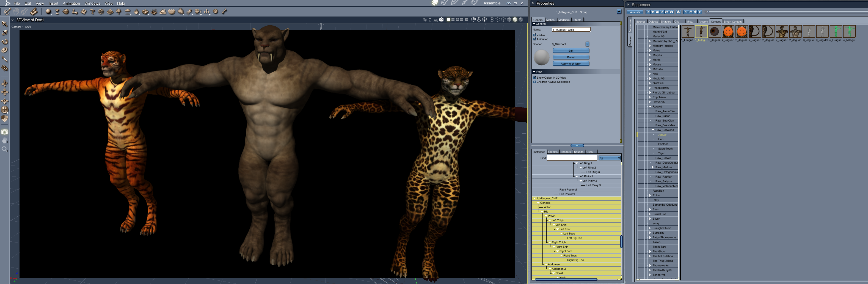Viewport: 868px width, 284px height.
Task: Activate the zoom magnifier tool
Action: pyautogui.click(x=5, y=149)
